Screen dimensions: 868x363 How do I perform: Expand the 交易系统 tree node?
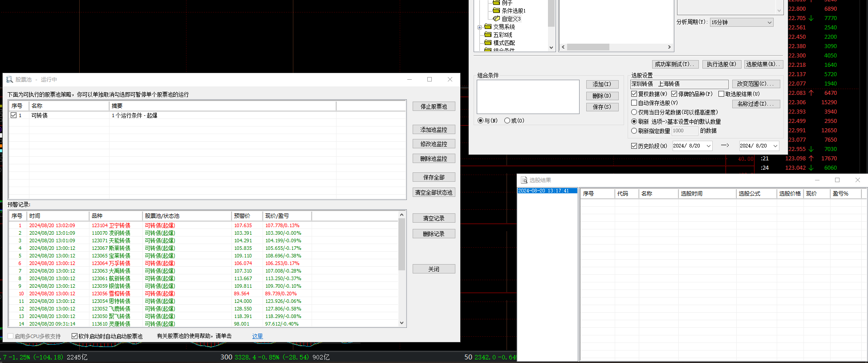480,27
